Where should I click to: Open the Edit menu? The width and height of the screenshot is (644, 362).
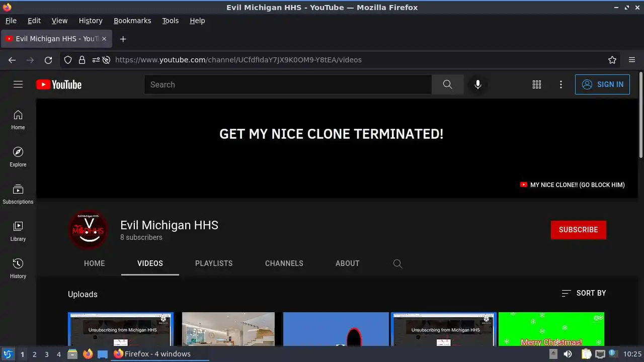pyautogui.click(x=34, y=21)
